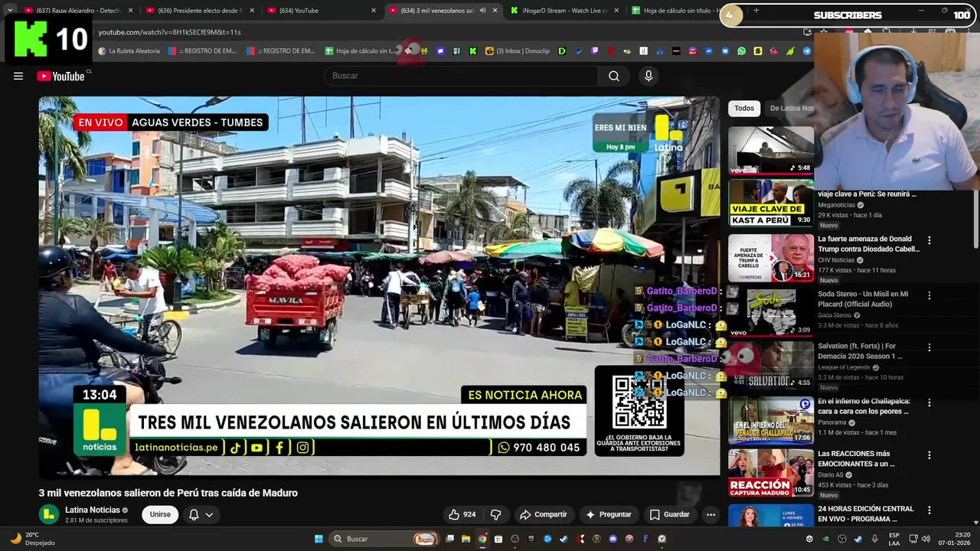
Task: Click the search magnifier button on YouTube
Action: click(x=614, y=76)
